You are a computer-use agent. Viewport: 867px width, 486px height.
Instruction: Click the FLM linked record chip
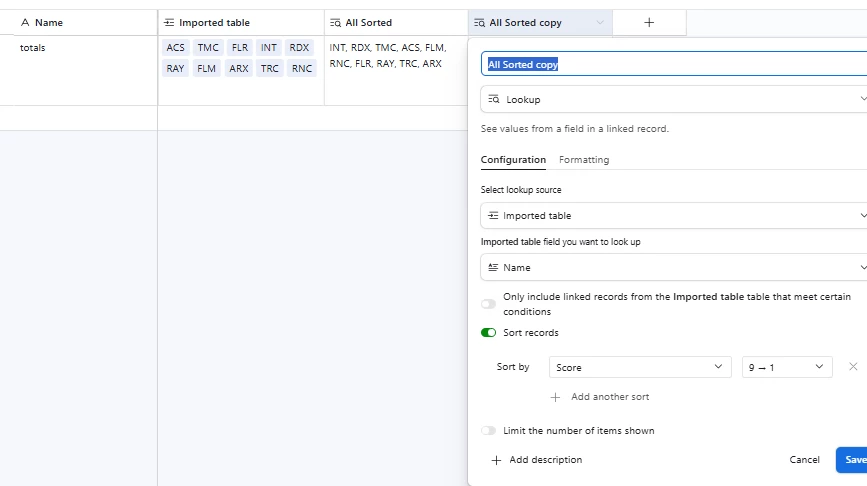tap(206, 69)
